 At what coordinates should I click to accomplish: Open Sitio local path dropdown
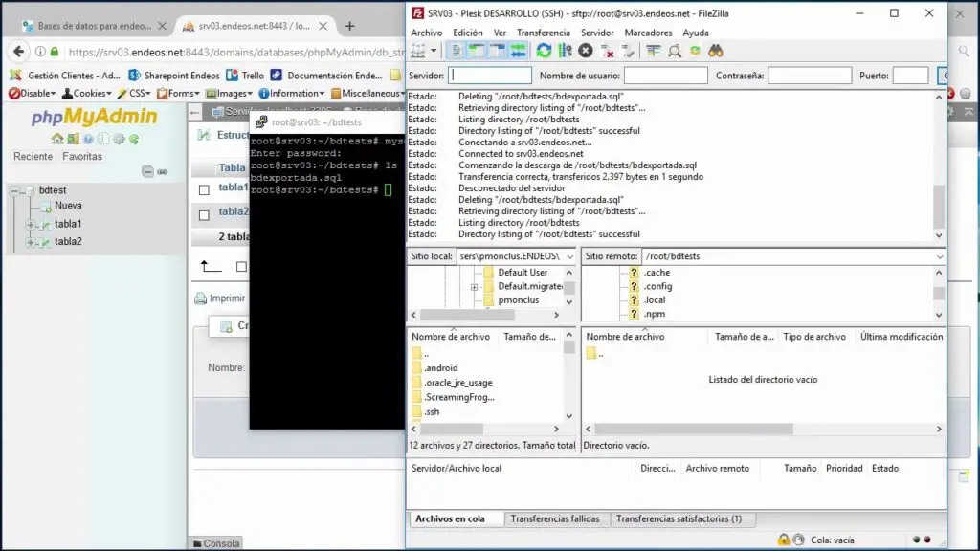(x=569, y=256)
